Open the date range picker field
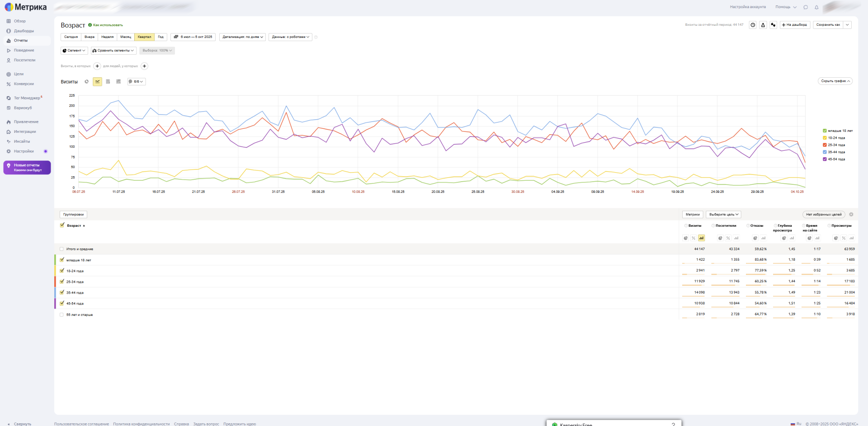Viewport: 868px width, 426px height. tap(193, 37)
